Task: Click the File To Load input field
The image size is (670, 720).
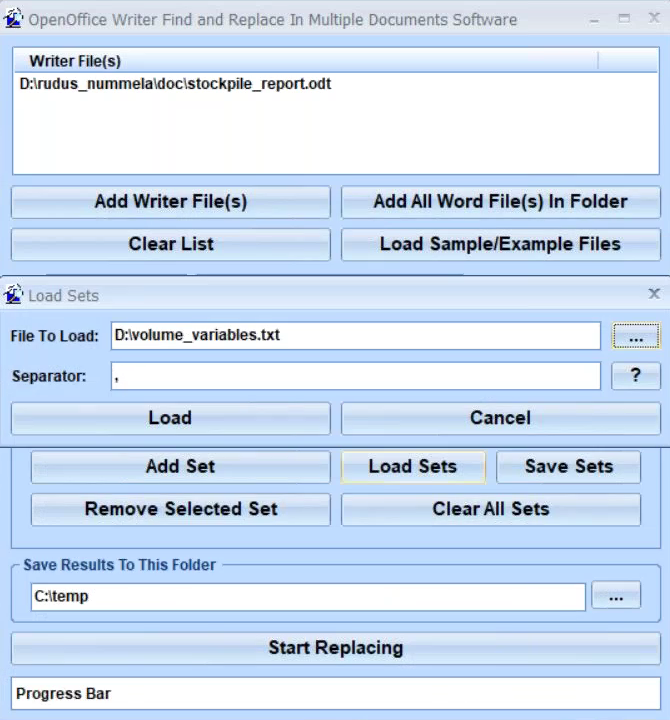Action: [x=355, y=336]
